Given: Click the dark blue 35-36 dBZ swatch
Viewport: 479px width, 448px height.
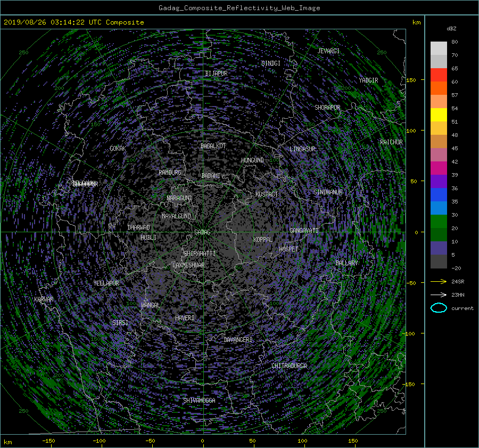Looking at the screenshot, I should click(x=439, y=195).
